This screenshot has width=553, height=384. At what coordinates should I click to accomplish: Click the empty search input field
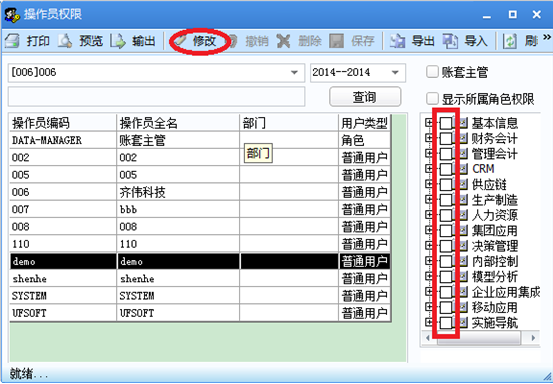tap(157, 97)
